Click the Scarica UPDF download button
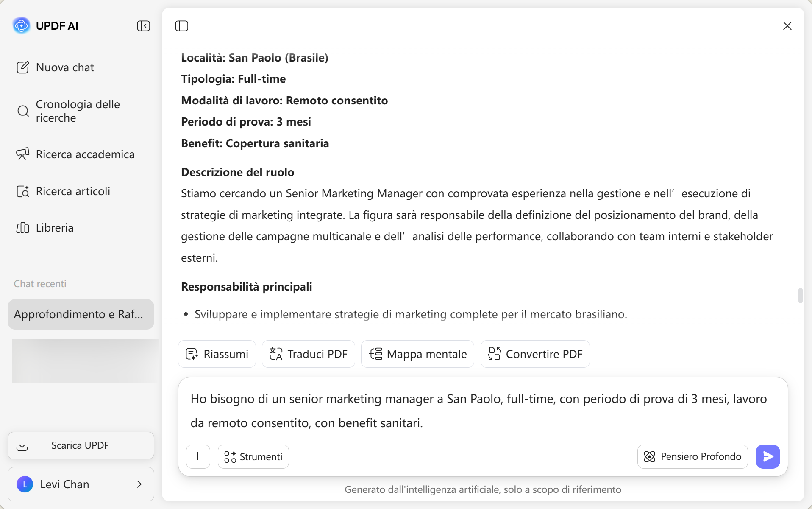The width and height of the screenshot is (812, 509). (81, 445)
